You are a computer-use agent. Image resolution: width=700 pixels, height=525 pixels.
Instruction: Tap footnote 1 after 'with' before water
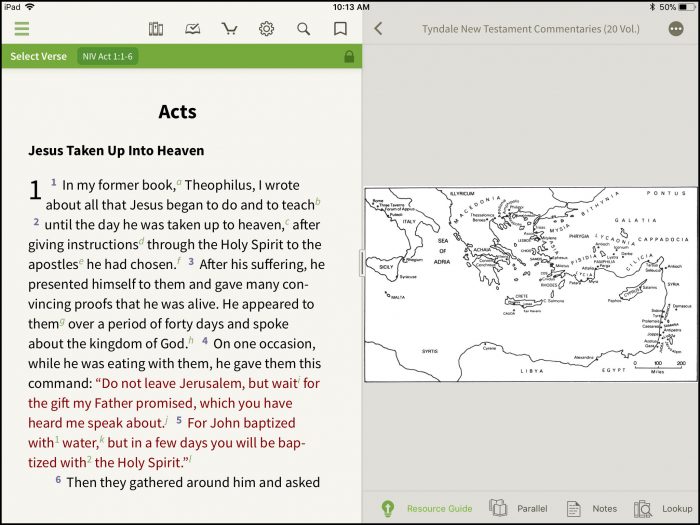(57, 440)
